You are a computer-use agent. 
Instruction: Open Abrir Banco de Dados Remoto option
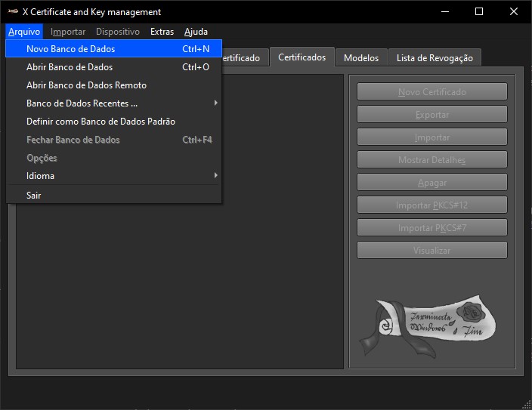pos(86,85)
